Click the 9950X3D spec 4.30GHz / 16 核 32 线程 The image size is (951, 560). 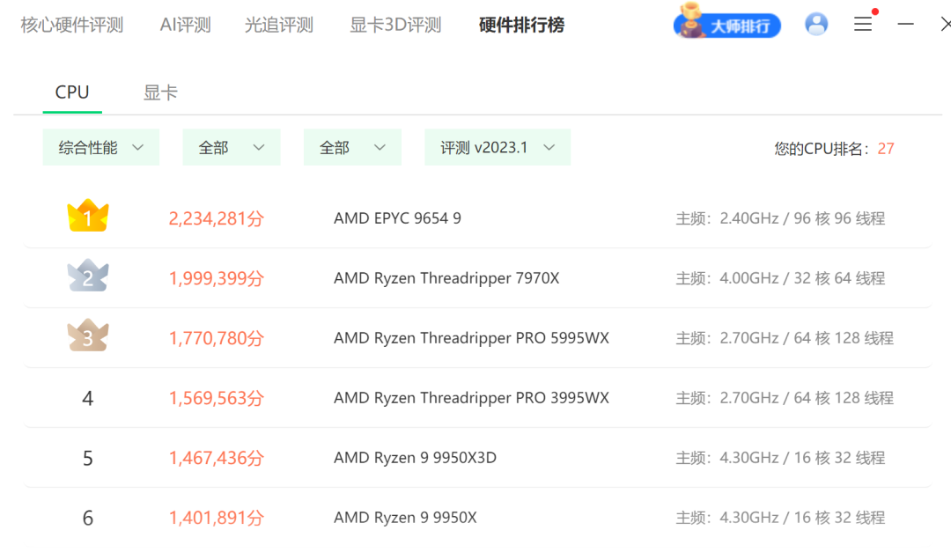coord(780,458)
